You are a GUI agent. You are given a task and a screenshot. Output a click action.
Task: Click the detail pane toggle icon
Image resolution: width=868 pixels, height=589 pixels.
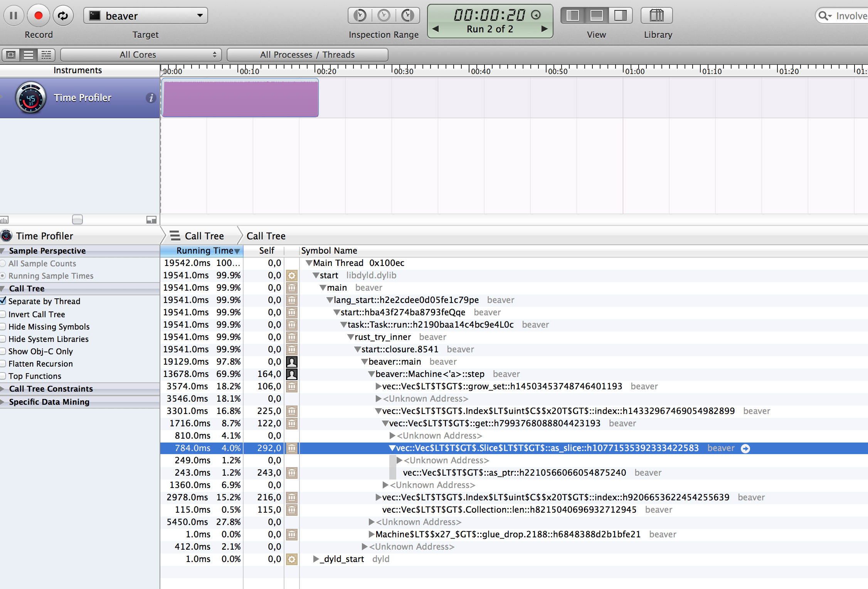coord(151,220)
